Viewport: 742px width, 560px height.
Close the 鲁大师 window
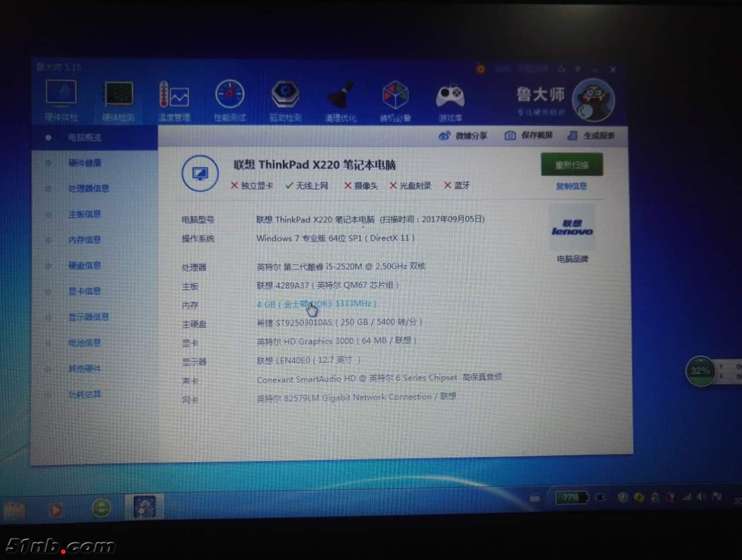(613, 70)
